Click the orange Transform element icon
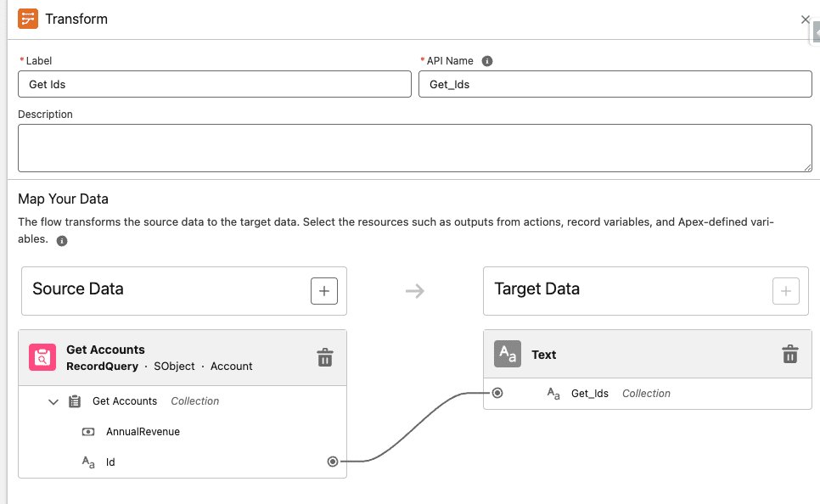Viewport: 820px width, 504px height. coord(28,19)
